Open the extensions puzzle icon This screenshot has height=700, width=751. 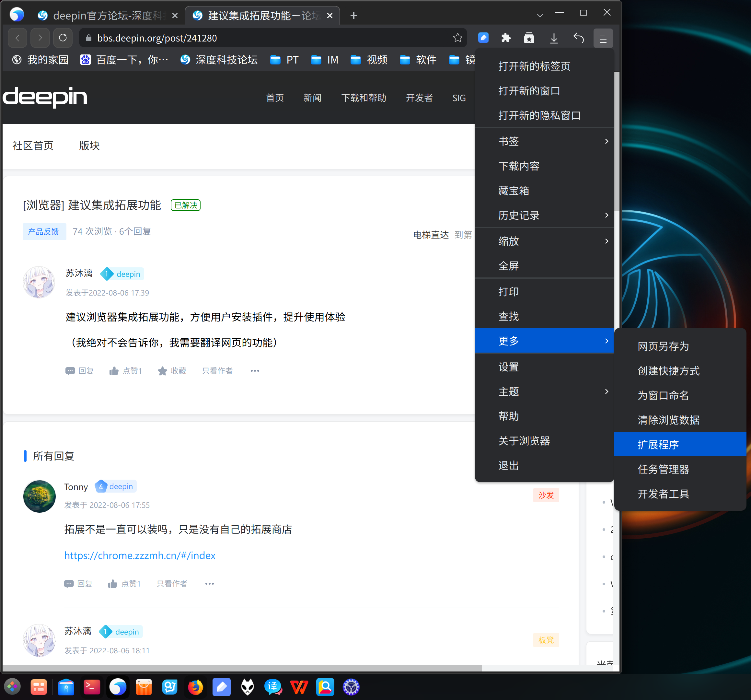click(505, 38)
